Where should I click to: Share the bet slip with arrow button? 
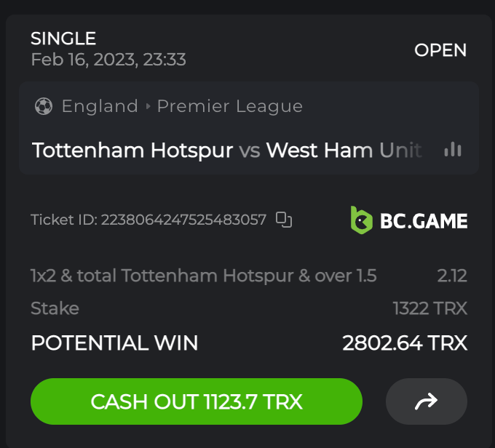point(426,401)
